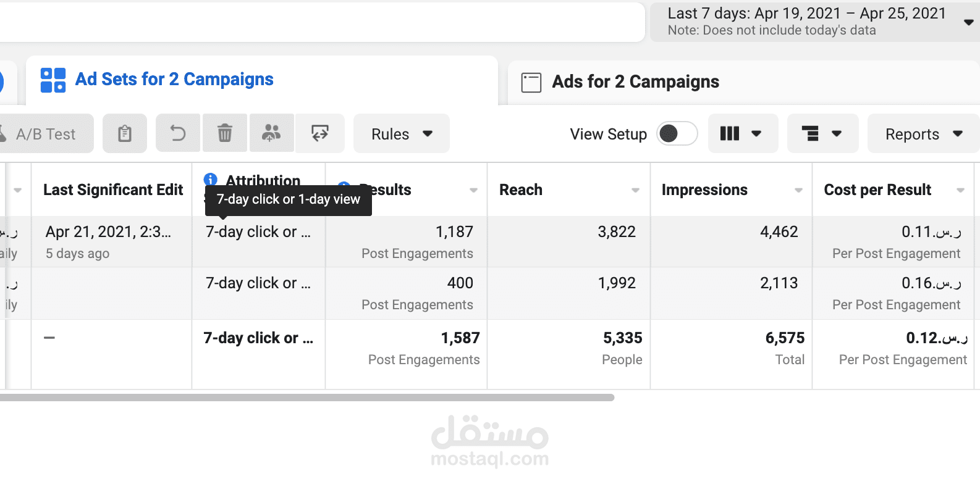Click the Attribution info icon
Image resolution: width=980 pixels, height=479 pixels.
click(x=210, y=180)
